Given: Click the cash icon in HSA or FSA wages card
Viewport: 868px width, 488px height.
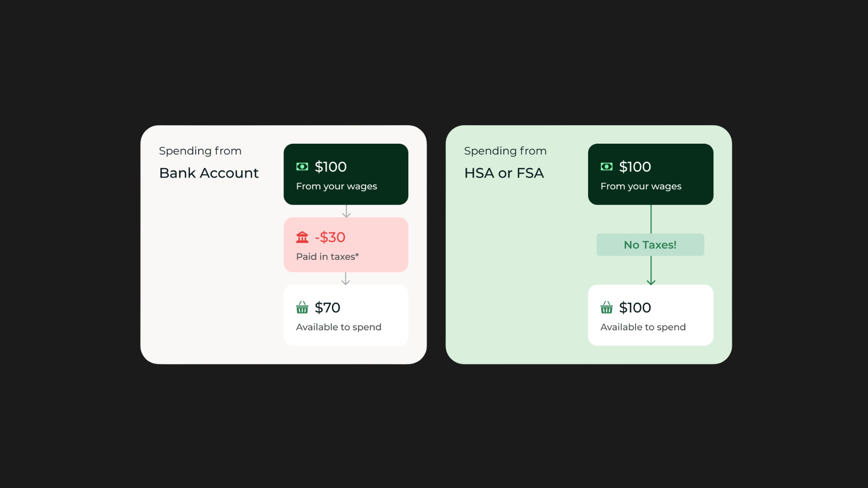Looking at the screenshot, I should pyautogui.click(x=607, y=167).
